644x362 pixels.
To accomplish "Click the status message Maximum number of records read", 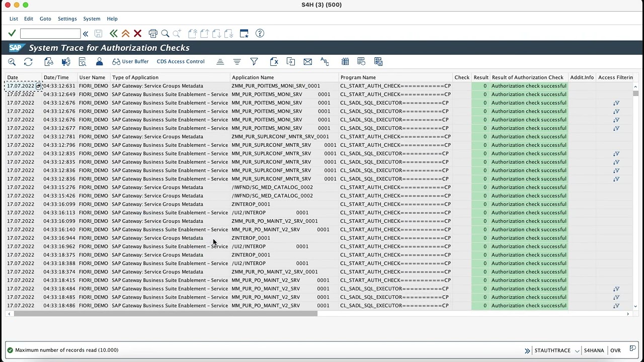I will point(67,350).
